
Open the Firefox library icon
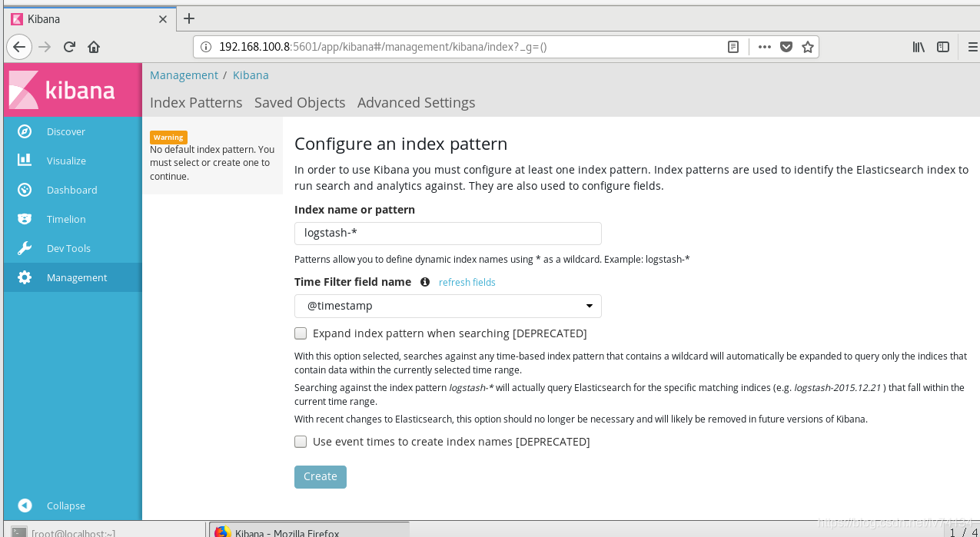tap(919, 47)
